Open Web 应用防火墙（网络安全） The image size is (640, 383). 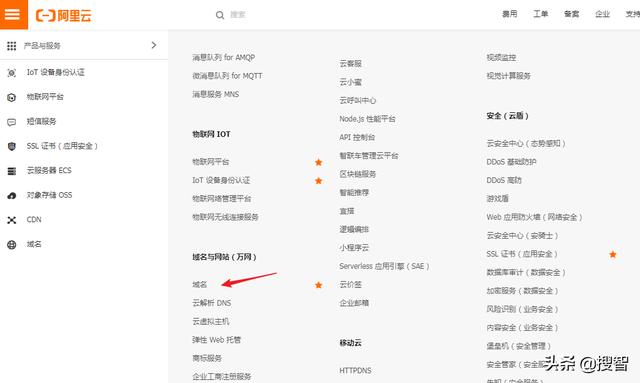tap(534, 217)
